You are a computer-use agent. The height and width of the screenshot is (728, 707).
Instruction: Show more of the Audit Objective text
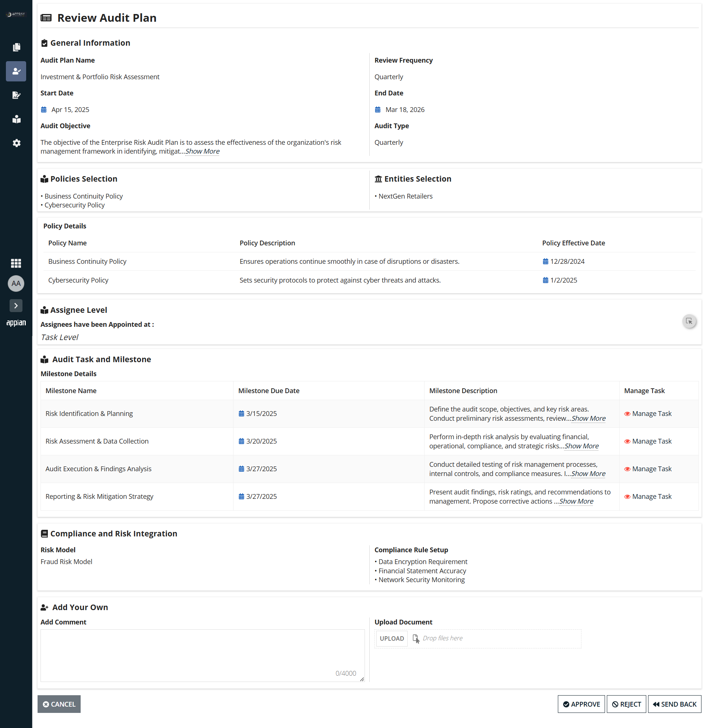(203, 151)
